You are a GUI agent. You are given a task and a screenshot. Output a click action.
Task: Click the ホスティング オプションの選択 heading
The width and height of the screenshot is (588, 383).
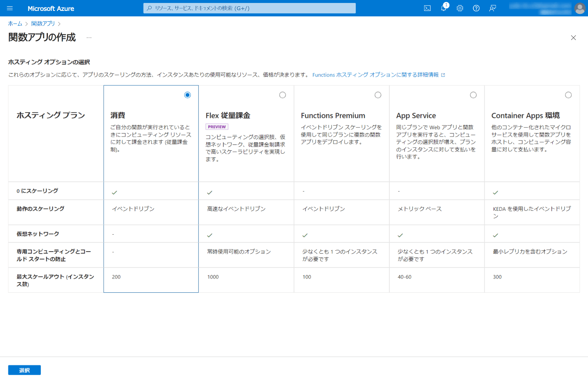click(x=49, y=62)
